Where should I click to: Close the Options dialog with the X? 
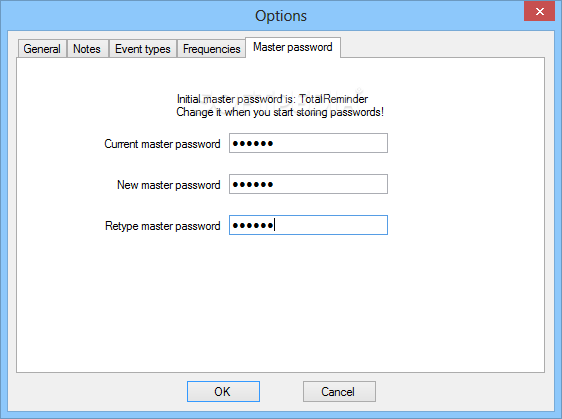point(539,11)
